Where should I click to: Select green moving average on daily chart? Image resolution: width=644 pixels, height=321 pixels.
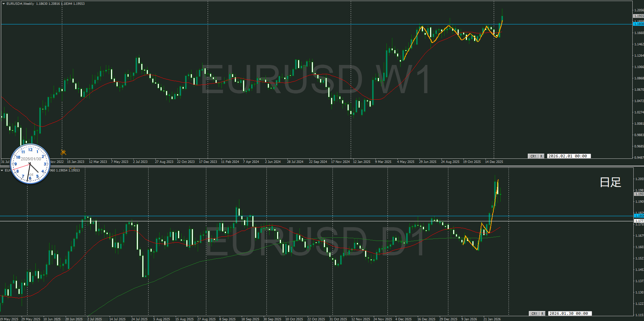pos(172,272)
